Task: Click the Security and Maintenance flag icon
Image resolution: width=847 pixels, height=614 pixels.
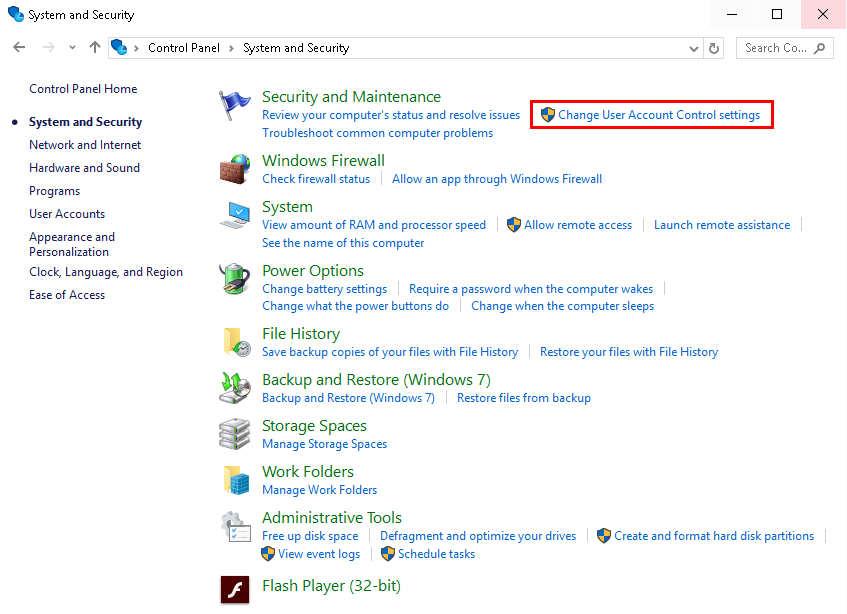Action: coord(235,105)
